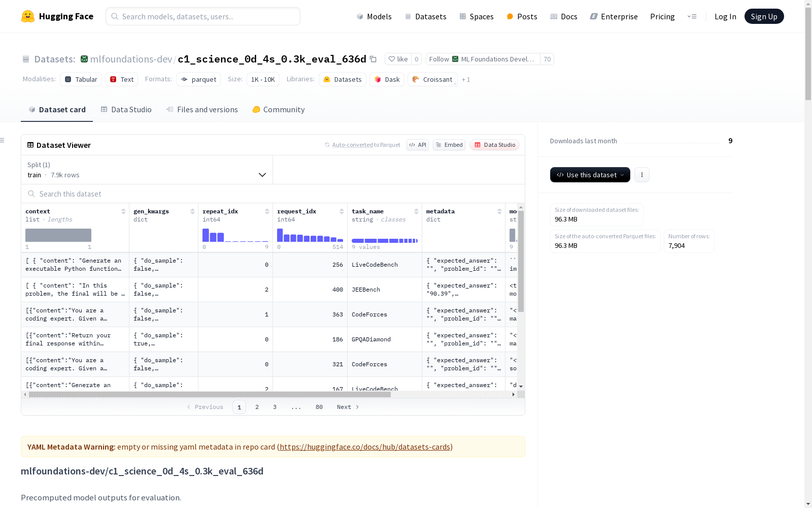The width and height of the screenshot is (812, 508).
Task: Open Docs in top navigation
Action: (563, 16)
